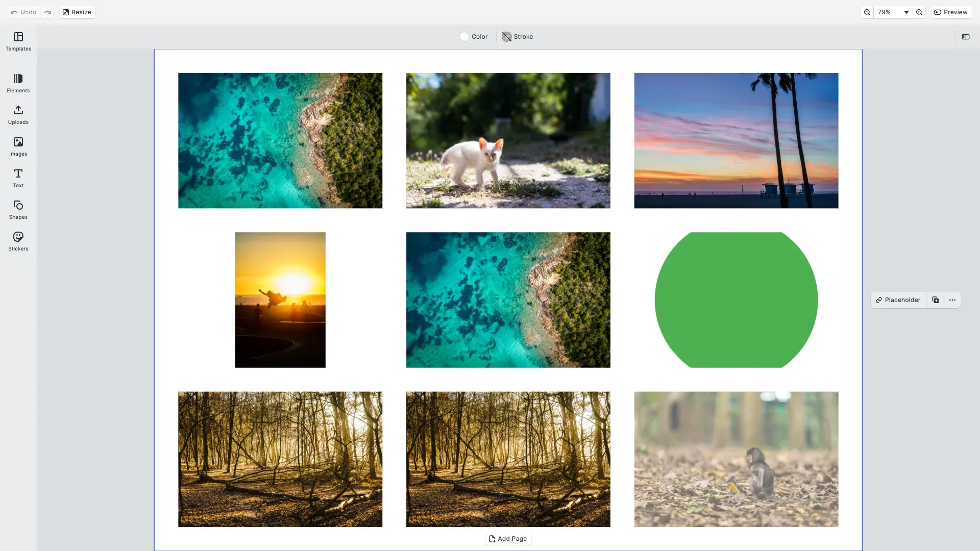Open the Images panel
The height and width of the screenshot is (551, 980).
18,146
